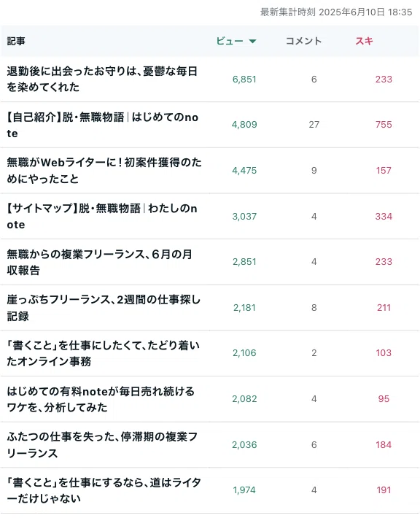Sort table by コメント column
This screenshot has height=518, width=420.
303,41
